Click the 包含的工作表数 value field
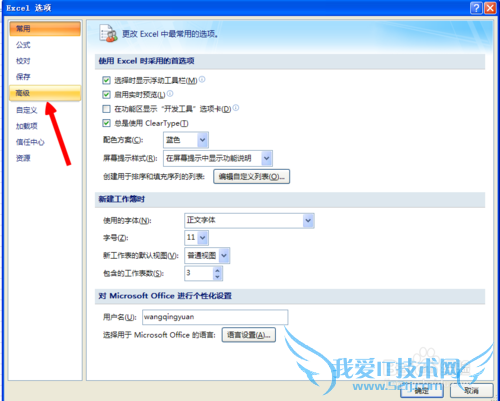The width and height of the screenshot is (500, 401). (199, 273)
